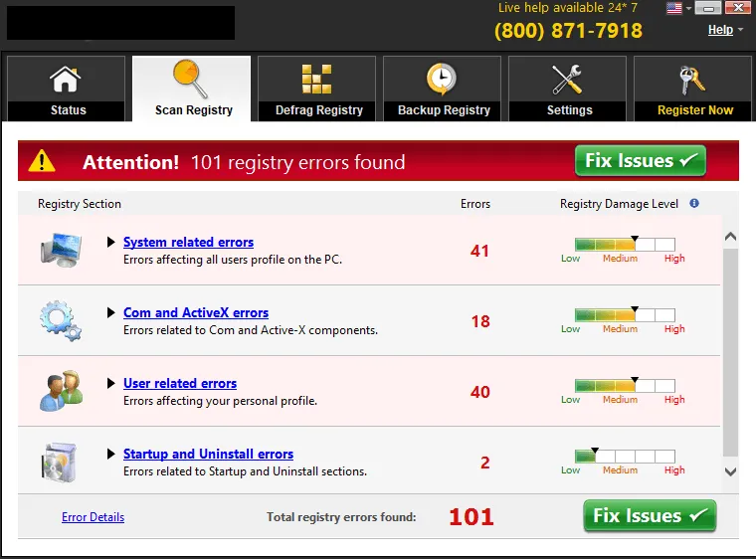Click the magnifying glass Scan Registry icon
The width and height of the screenshot is (756, 559).
(190, 79)
